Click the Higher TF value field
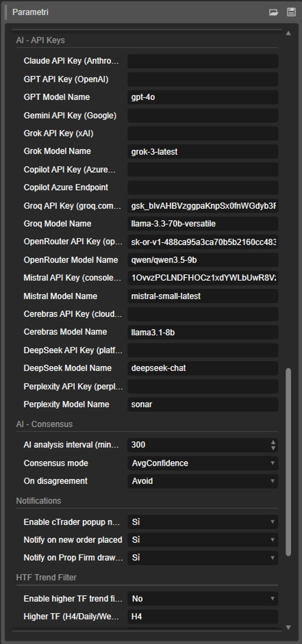Screen dimensions: 302x644 (202, 616)
